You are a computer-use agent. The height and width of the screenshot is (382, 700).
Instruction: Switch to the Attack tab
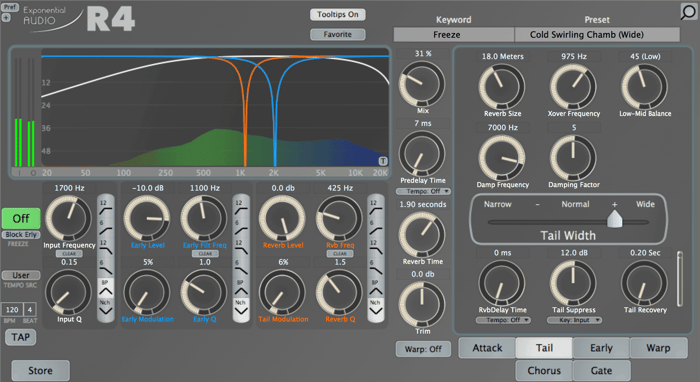tap(487, 348)
